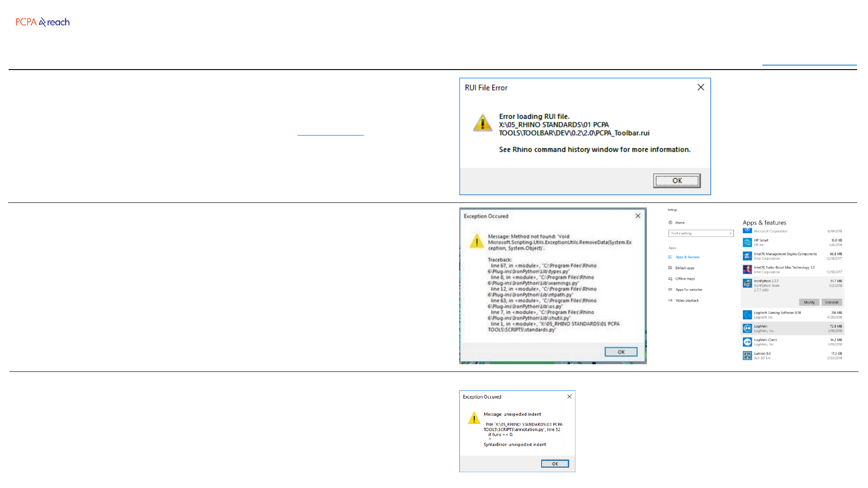Open the Offline maps settings page
The width and height of the screenshot is (868, 488).
click(x=685, y=279)
